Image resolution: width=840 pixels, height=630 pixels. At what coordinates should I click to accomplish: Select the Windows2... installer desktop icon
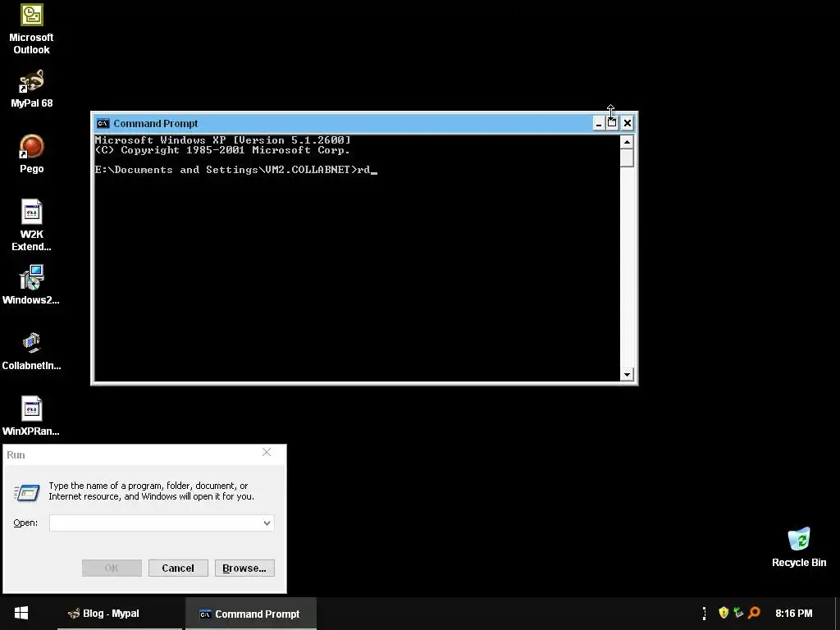coord(31,285)
